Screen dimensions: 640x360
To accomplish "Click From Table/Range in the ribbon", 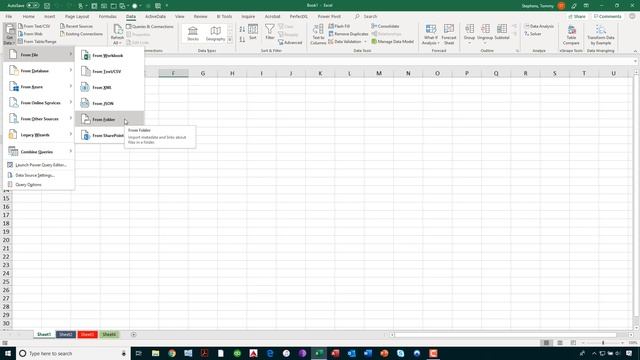I will tap(37, 42).
